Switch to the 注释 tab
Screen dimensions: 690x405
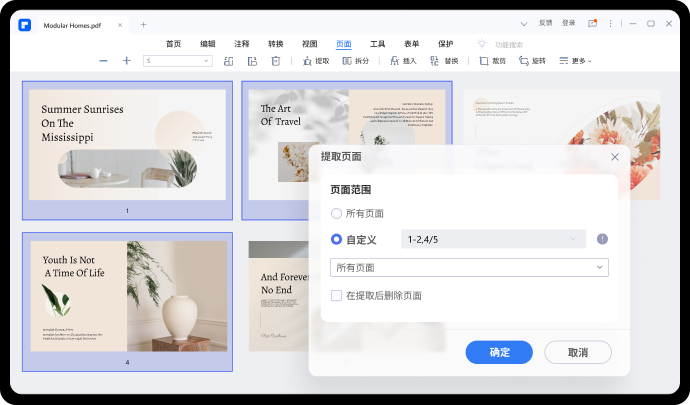click(x=242, y=44)
